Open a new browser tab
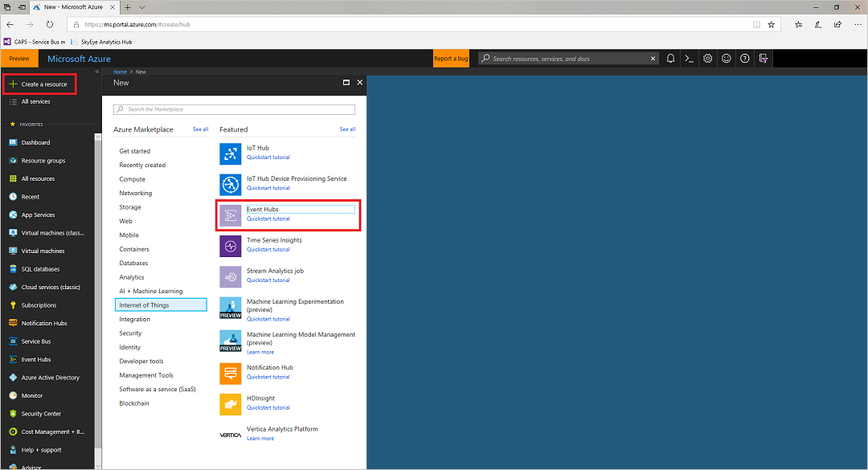The height and width of the screenshot is (470, 868). pos(127,7)
